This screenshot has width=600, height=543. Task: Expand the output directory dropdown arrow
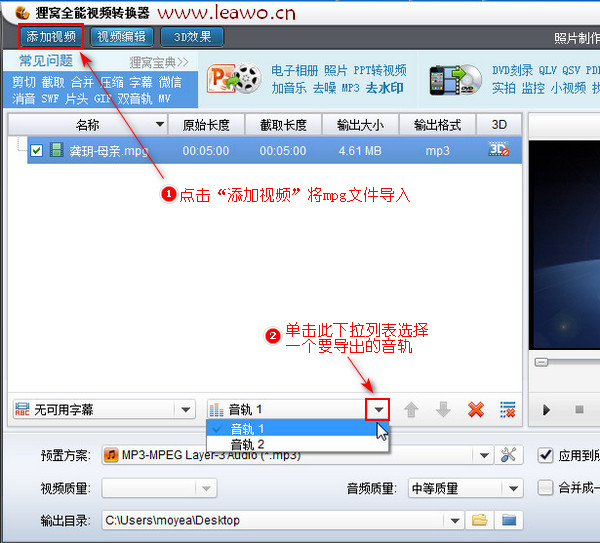click(455, 520)
